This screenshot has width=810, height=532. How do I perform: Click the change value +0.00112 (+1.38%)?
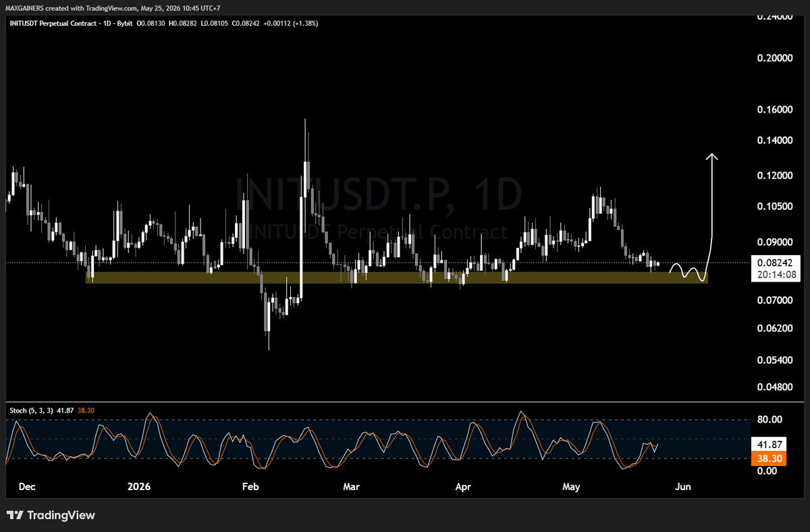(x=290, y=23)
